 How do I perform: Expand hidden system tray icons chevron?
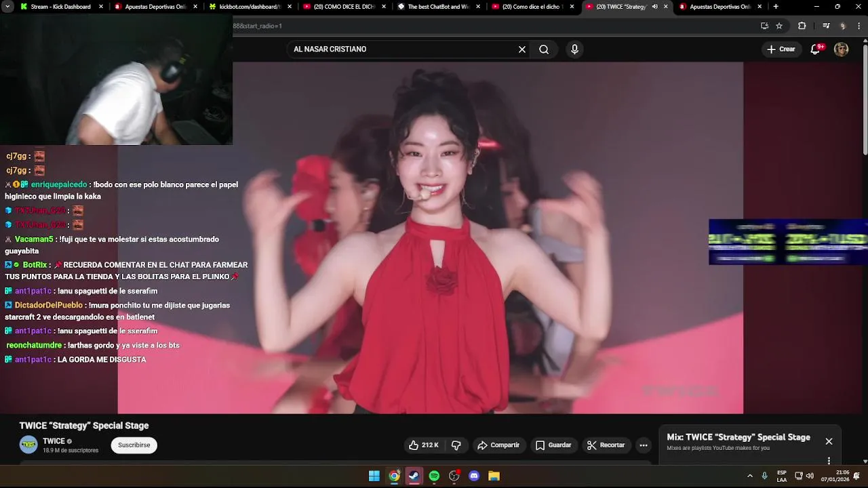click(749, 476)
